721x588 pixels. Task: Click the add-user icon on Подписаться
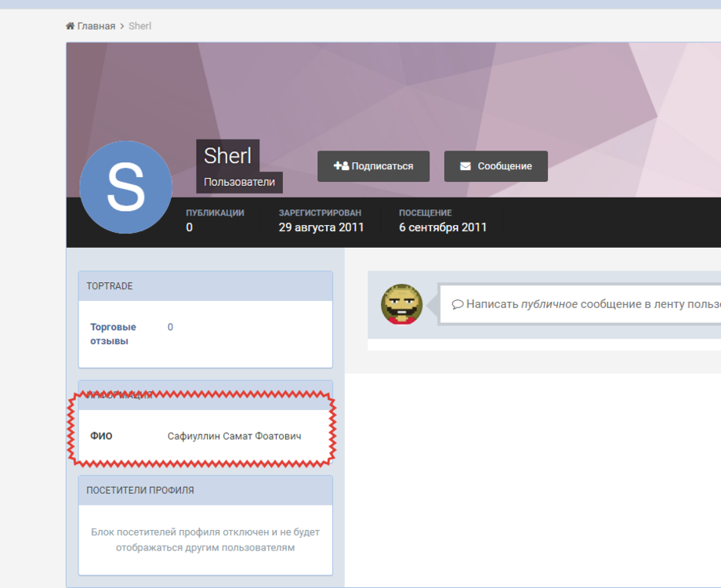click(x=341, y=166)
